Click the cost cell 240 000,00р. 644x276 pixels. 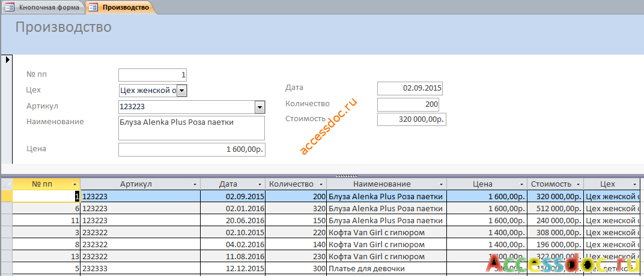click(x=555, y=220)
